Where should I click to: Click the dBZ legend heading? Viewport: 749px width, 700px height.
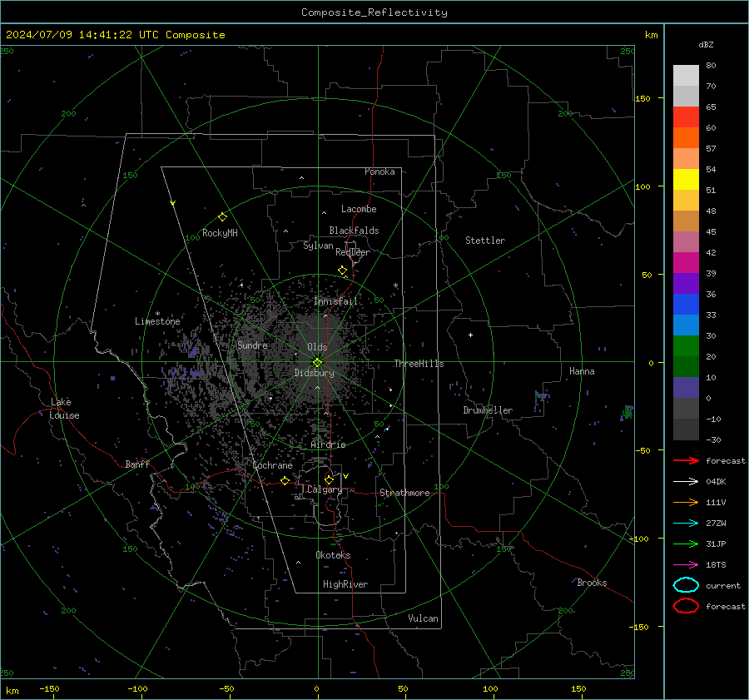coord(706,44)
